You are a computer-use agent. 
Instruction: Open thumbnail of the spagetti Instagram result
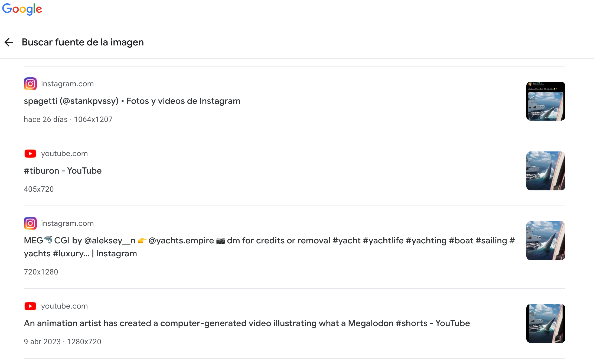[x=546, y=101]
